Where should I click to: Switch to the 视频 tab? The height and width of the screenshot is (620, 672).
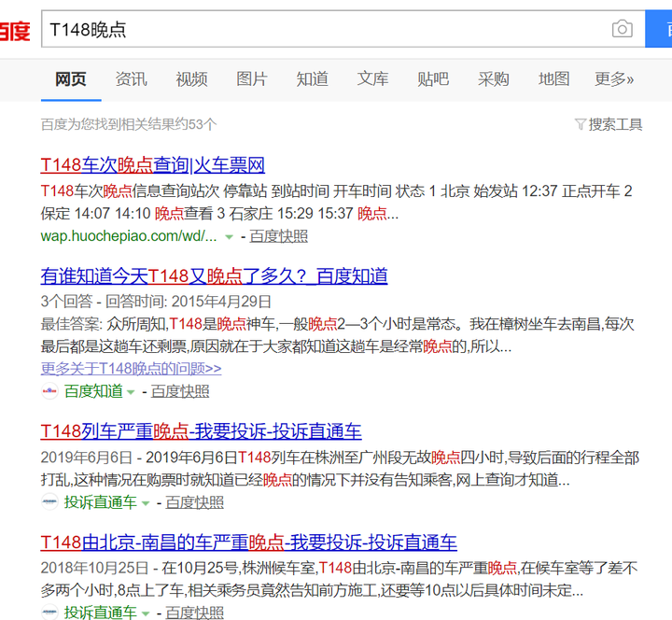point(191,79)
